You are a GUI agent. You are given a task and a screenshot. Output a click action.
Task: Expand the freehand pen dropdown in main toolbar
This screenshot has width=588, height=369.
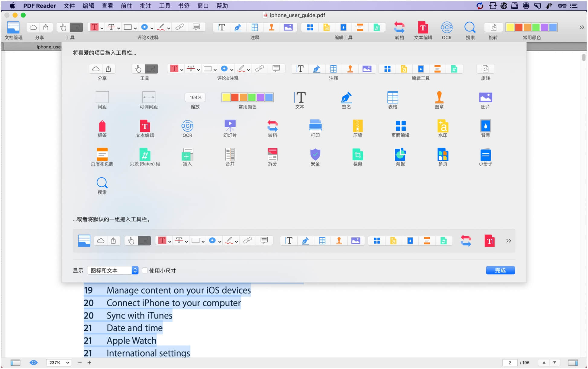tap(168, 28)
